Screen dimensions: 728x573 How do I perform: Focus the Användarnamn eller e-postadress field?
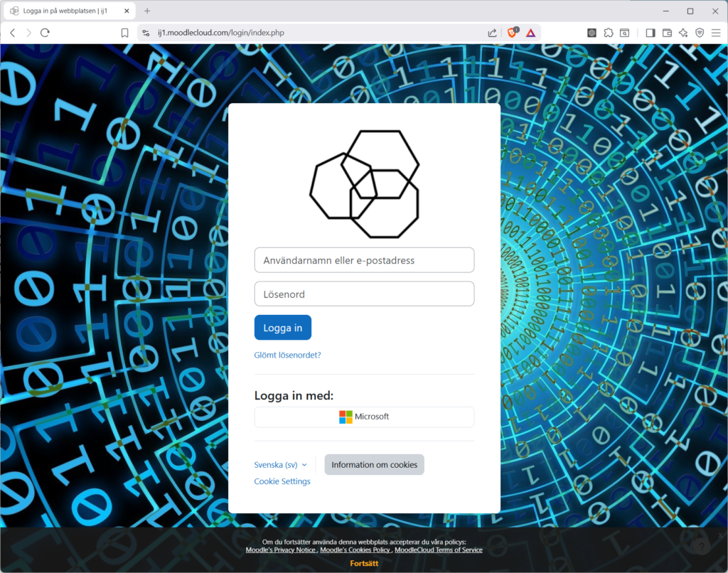(x=364, y=260)
